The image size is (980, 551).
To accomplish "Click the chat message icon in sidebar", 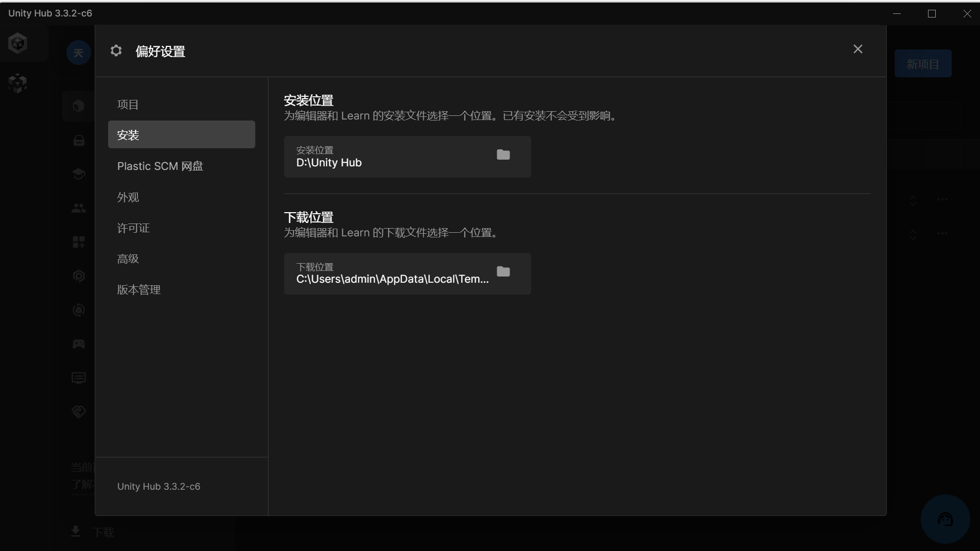I will pyautogui.click(x=79, y=378).
